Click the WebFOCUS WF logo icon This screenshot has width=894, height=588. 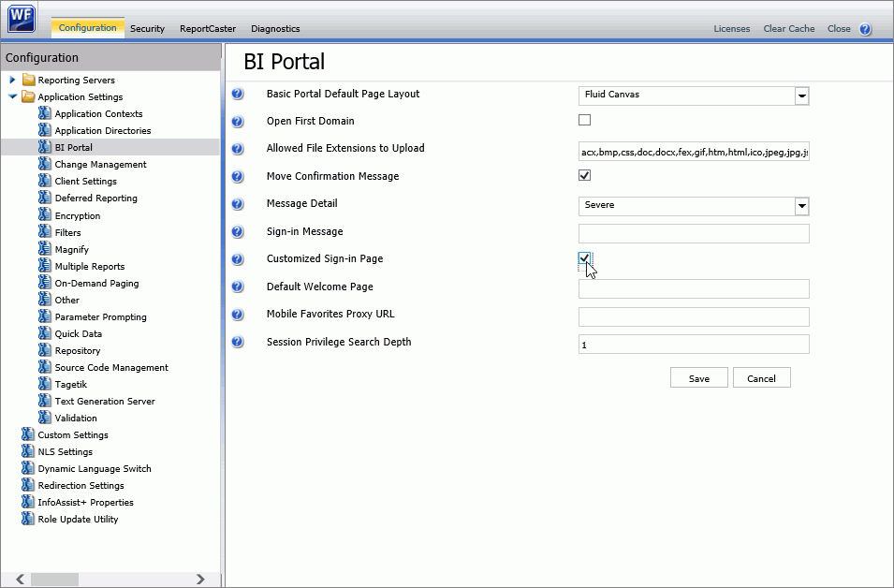21,19
